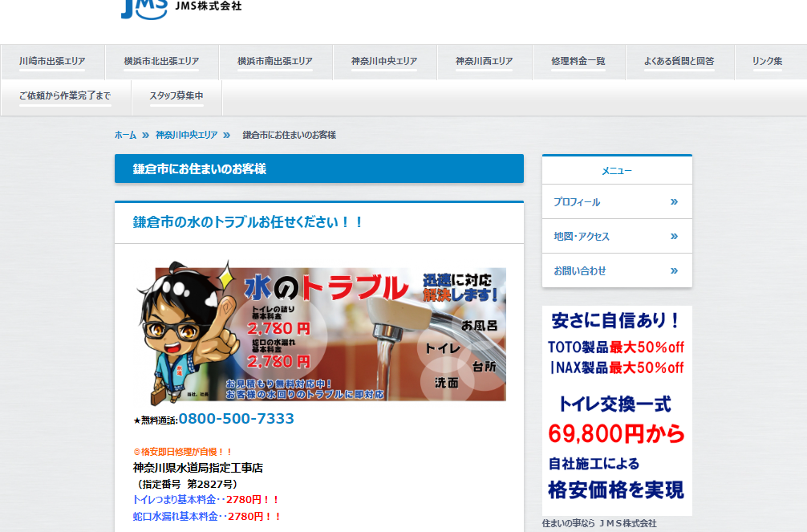Open 川崎市出張エリア navigation item
Image resolution: width=807 pixels, height=532 pixels.
[52, 61]
